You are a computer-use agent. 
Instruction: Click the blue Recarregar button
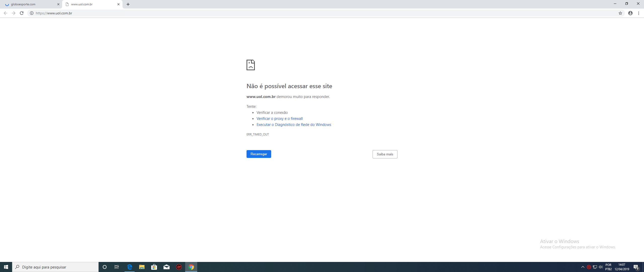[259, 154]
